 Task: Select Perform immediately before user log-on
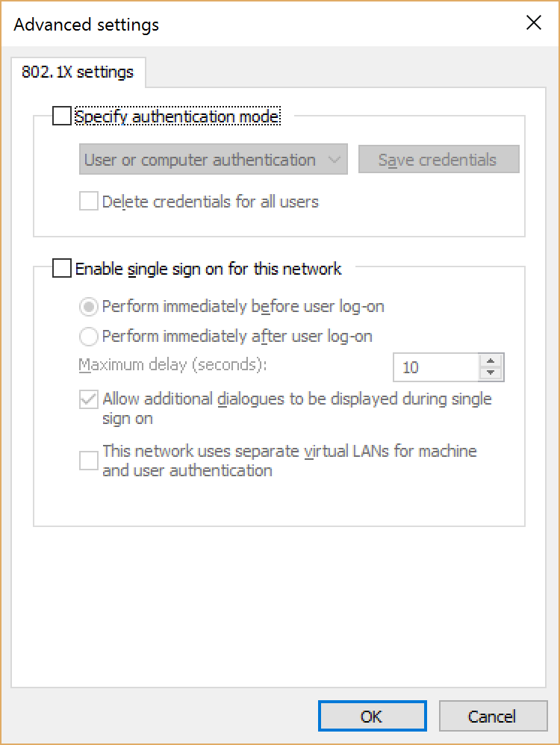pyautogui.click(x=88, y=307)
